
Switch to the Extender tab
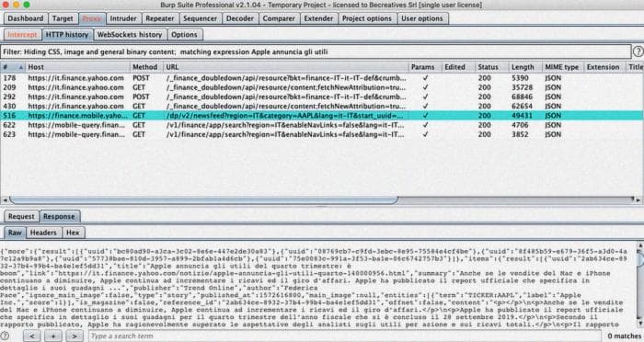318,18
